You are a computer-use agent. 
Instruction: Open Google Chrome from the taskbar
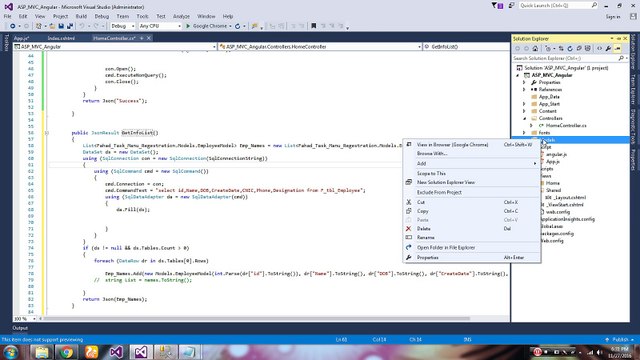(x=66, y=352)
